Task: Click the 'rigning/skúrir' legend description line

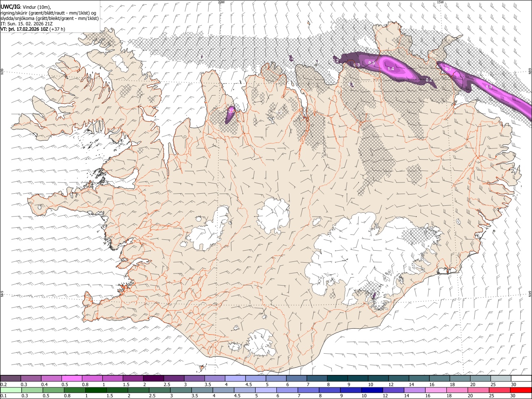Action: [48, 12]
